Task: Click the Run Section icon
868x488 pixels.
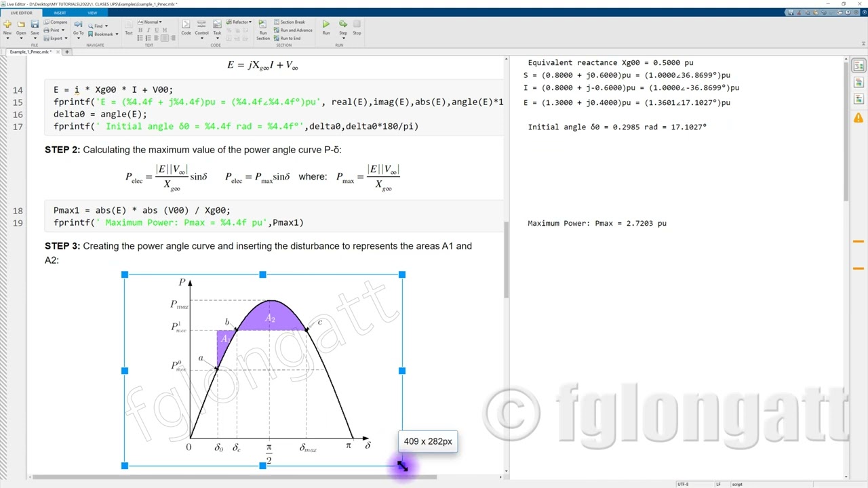Action: point(263,24)
